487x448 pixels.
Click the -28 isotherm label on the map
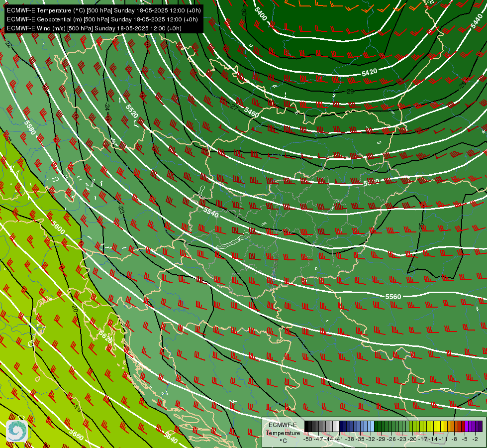coord(463,84)
